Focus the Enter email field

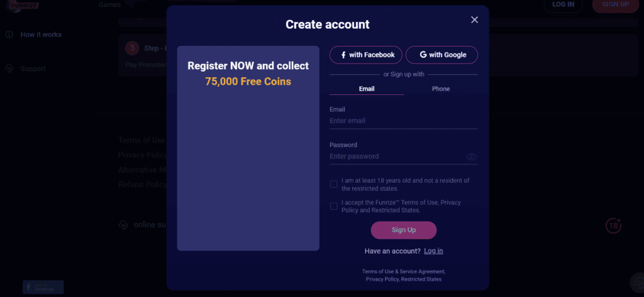[x=404, y=121]
